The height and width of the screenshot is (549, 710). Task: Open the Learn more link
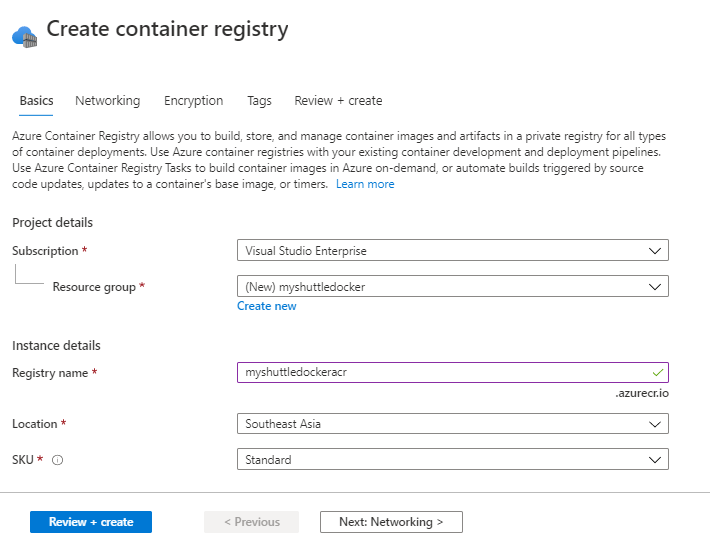[x=365, y=184]
